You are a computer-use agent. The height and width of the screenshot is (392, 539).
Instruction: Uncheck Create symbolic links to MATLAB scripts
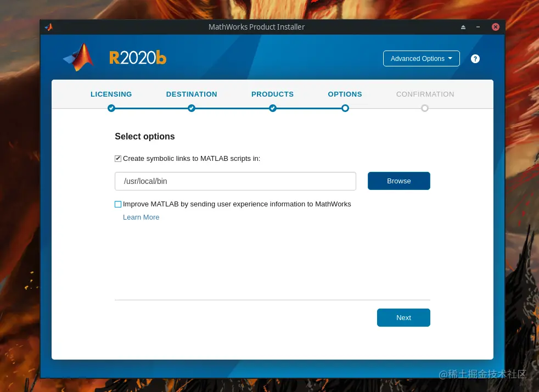pyautogui.click(x=118, y=159)
